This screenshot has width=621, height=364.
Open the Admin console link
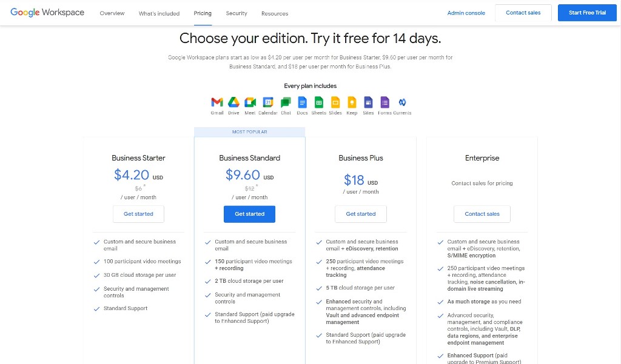466,12
